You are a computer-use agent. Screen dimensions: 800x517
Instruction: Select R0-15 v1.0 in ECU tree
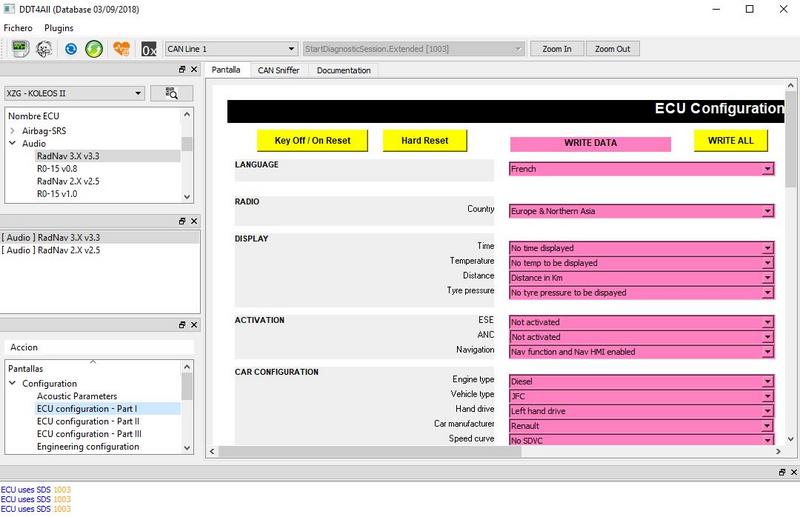[57, 194]
